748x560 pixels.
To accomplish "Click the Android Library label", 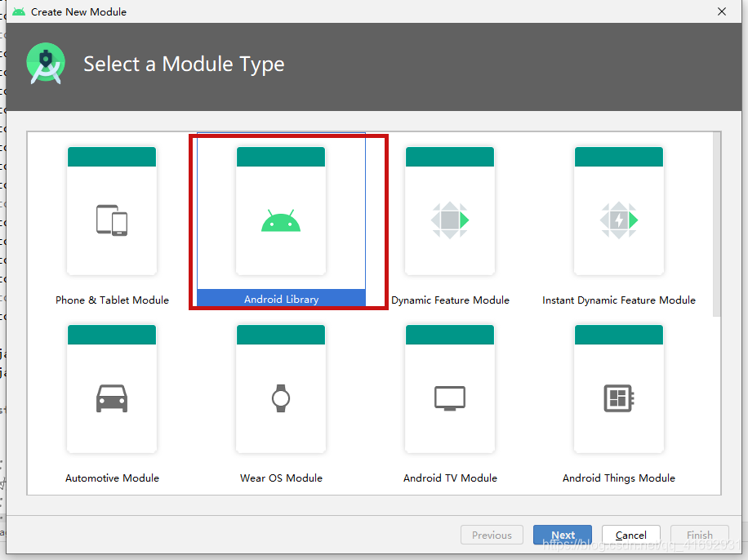I will (282, 299).
